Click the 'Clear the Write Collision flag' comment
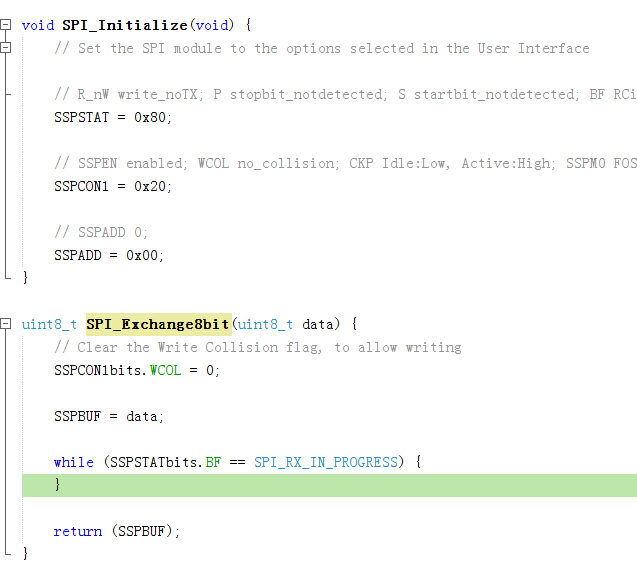The image size is (637, 574). pos(258,347)
